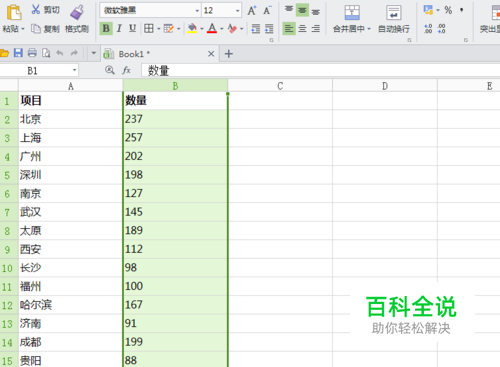Screen dimensions: 500x367
Task: Add a new document tab
Action: [x=229, y=54]
